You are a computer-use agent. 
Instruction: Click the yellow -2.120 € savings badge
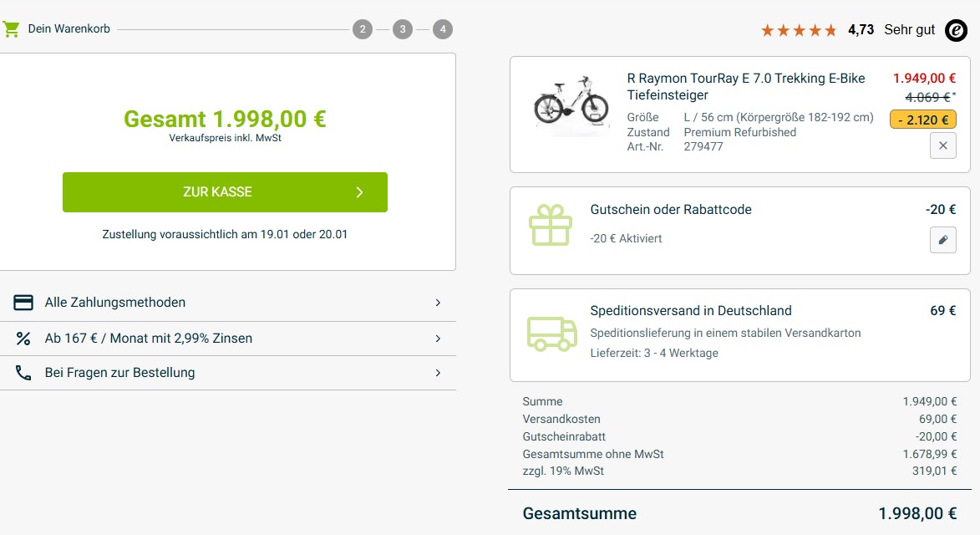click(x=922, y=120)
